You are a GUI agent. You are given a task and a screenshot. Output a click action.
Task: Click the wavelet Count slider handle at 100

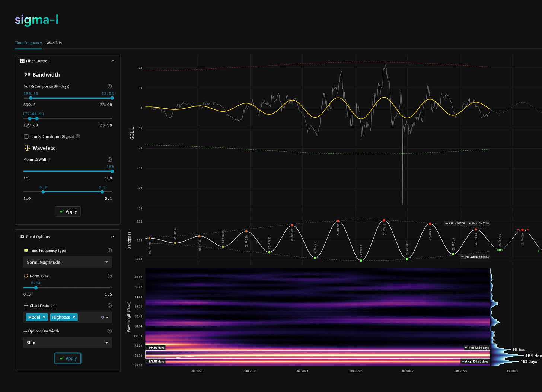point(112,171)
